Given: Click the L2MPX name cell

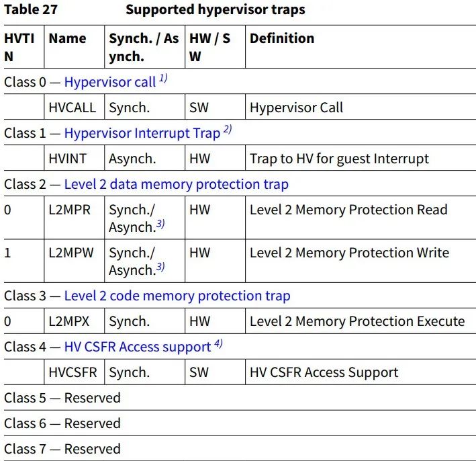Looking at the screenshot, I should 74,321.
